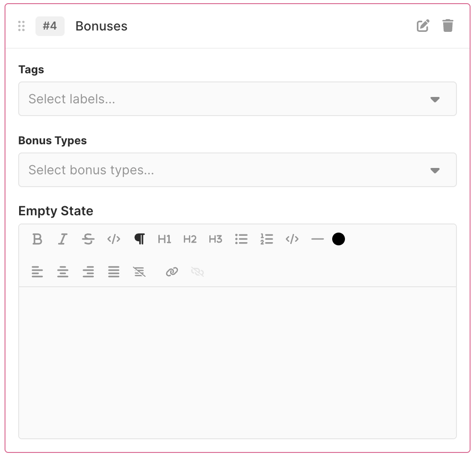
Task: Toggle italic formatting in the editor
Action: (x=63, y=239)
